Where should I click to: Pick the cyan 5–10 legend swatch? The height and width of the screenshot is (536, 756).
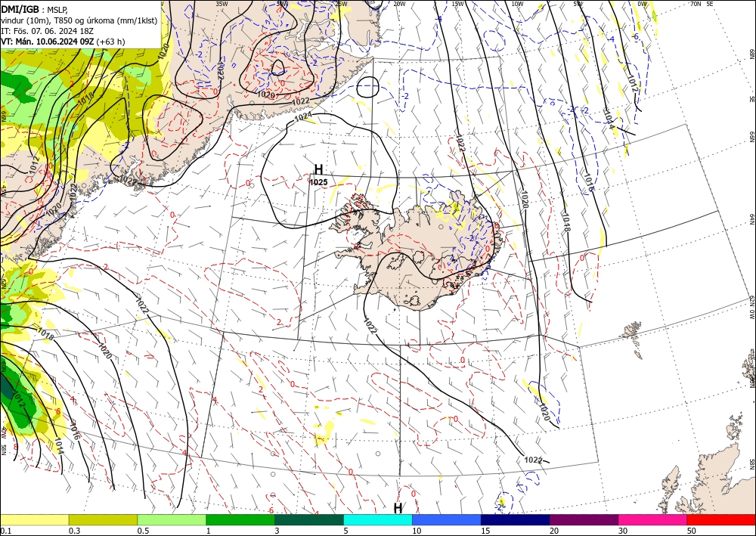point(378,519)
